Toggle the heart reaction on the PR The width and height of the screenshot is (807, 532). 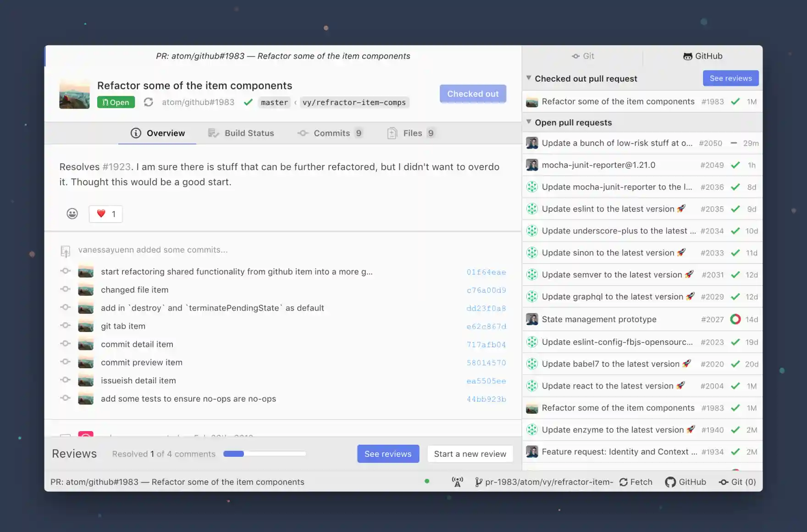(105, 214)
